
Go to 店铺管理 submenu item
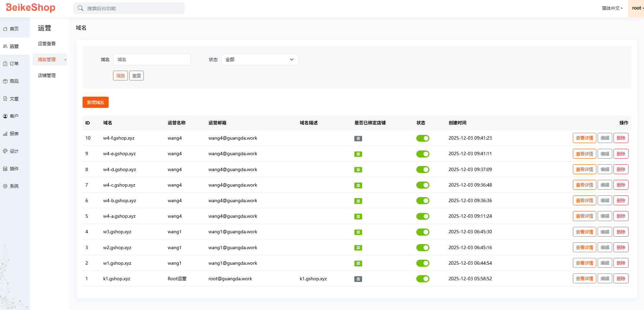coord(47,75)
